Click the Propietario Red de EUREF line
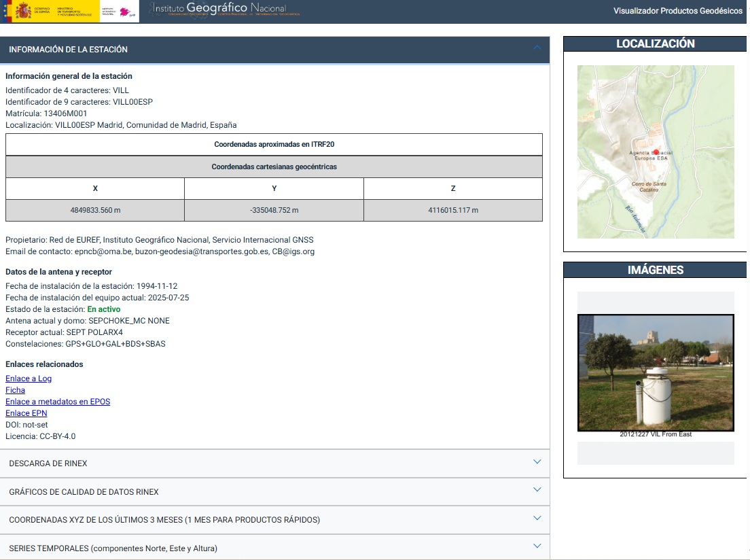The image size is (750, 560). 159,240
